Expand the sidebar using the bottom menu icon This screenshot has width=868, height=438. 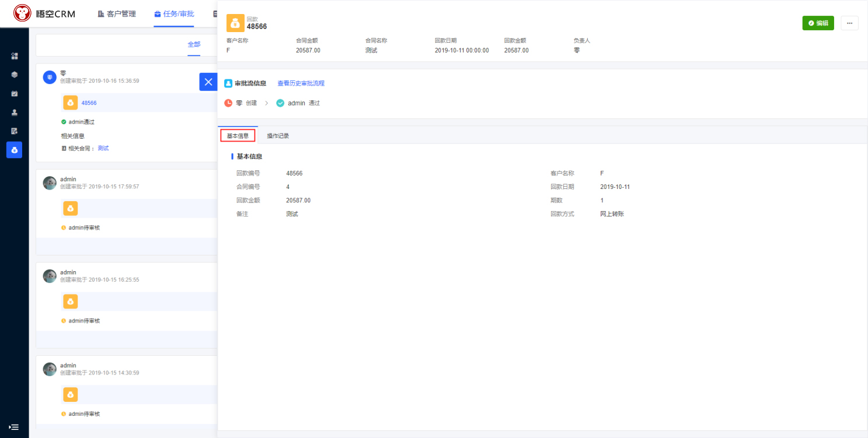point(14,427)
